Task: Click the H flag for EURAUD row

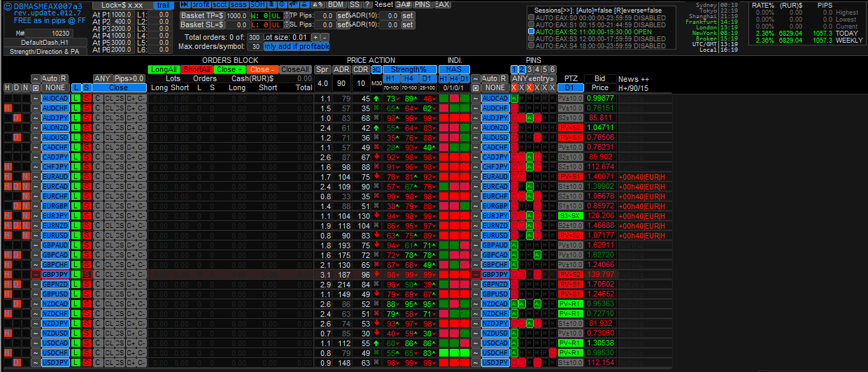Action: click(8, 177)
